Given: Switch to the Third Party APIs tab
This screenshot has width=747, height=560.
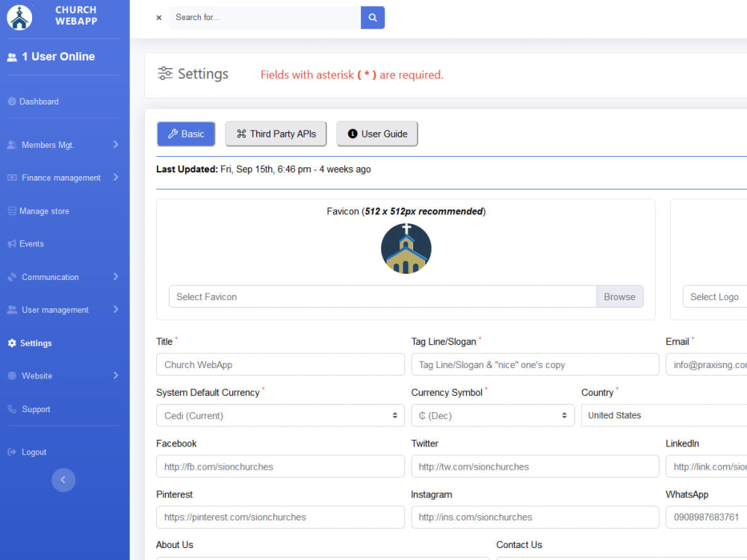Looking at the screenshot, I should [x=276, y=134].
